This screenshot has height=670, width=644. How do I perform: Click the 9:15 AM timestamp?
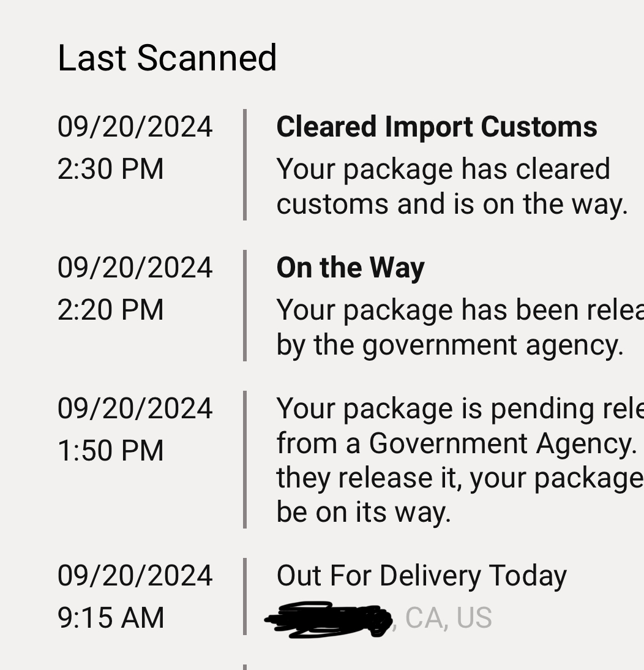click(111, 617)
